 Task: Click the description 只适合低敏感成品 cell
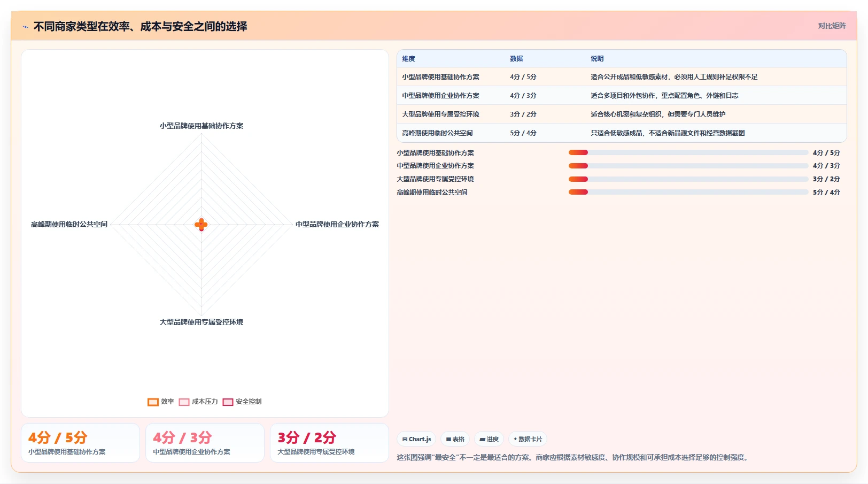point(668,133)
